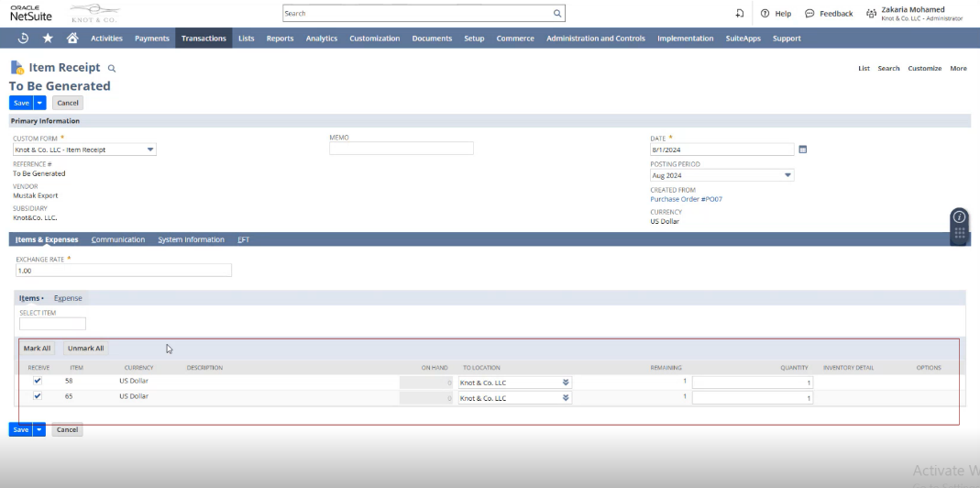Uncheck Receive checkbox for item 58

(x=38, y=381)
